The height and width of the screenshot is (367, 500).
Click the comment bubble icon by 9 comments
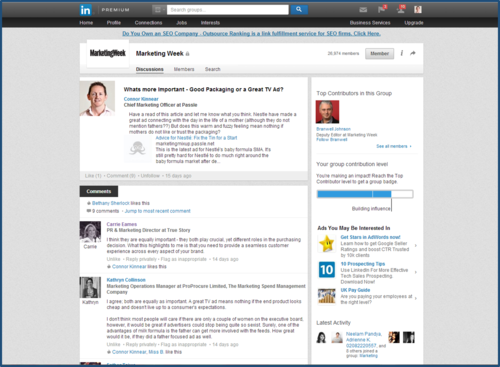[x=89, y=211]
